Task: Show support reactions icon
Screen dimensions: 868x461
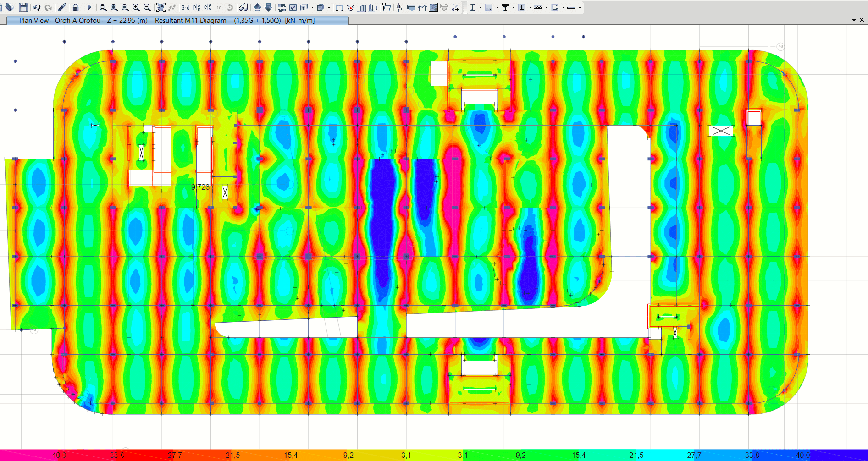Action: pyautogui.click(x=400, y=7)
